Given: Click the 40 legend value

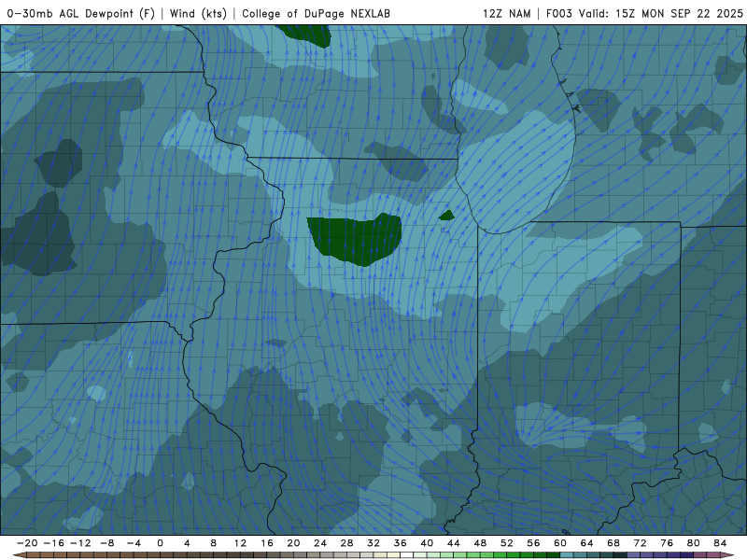Looking at the screenshot, I should 427,543.
